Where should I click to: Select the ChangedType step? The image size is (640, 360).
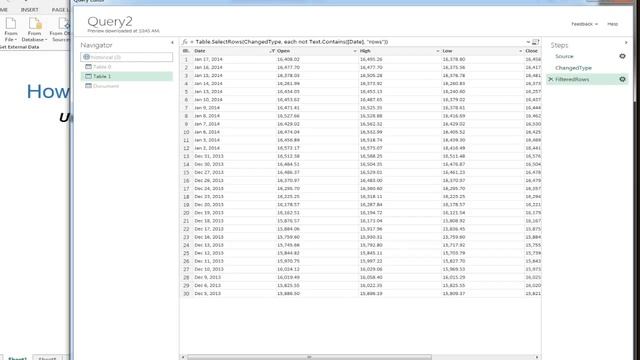point(573,68)
